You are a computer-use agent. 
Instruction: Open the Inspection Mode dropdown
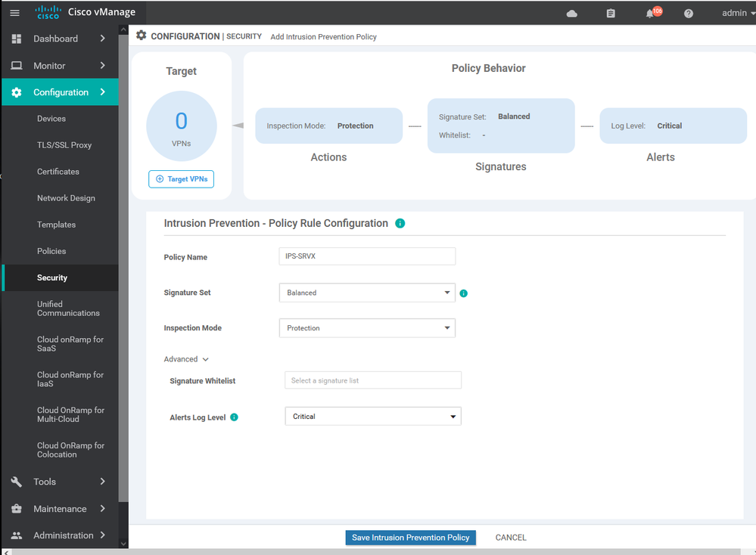pyautogui.click(x=367, y=327)
